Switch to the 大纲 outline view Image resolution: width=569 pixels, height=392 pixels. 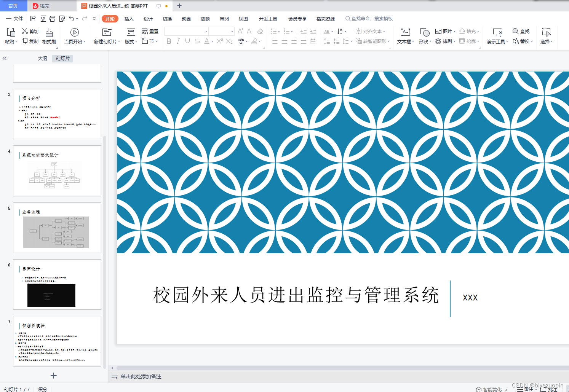pyautogui.click(x=43, y=58)
